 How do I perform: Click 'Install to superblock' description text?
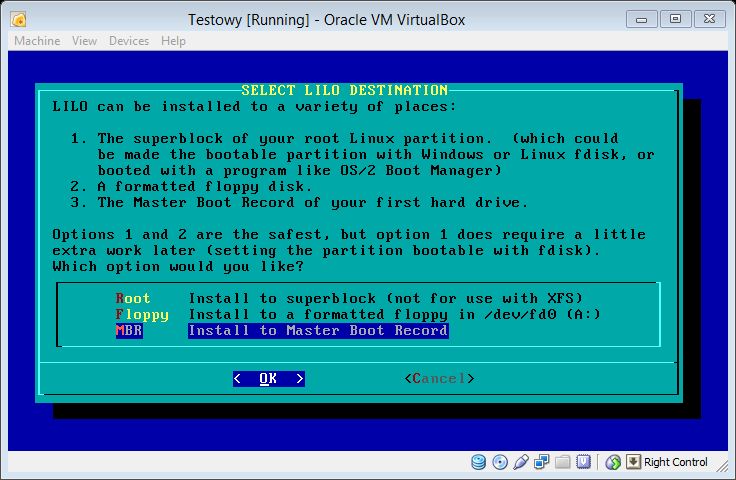pos(385,298)
